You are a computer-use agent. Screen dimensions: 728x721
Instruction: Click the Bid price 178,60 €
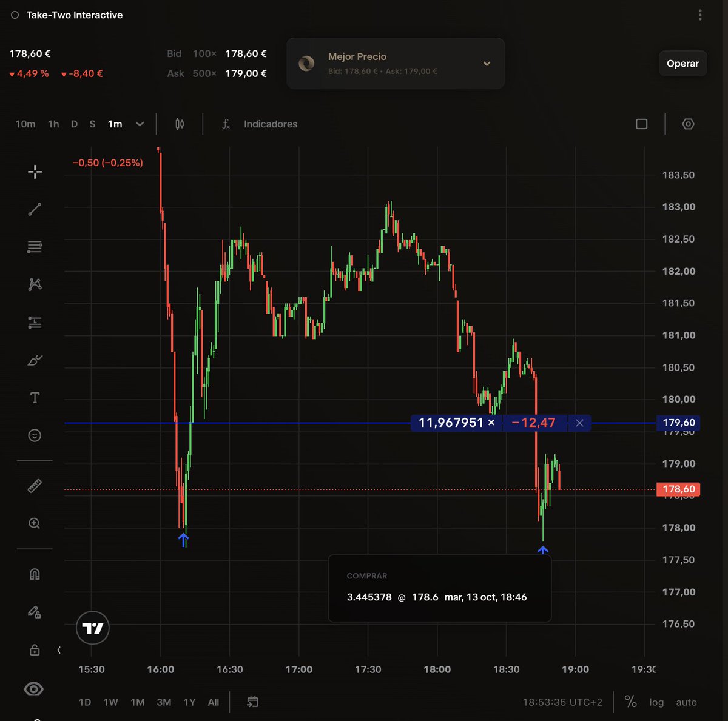(x=246, y=53)
